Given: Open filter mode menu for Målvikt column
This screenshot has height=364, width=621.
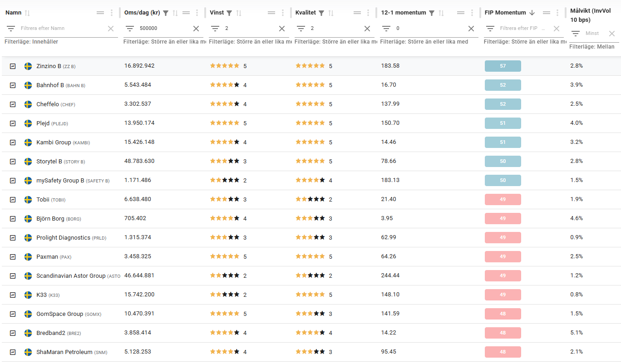Looking at the screenshot, I should point(576,34).
